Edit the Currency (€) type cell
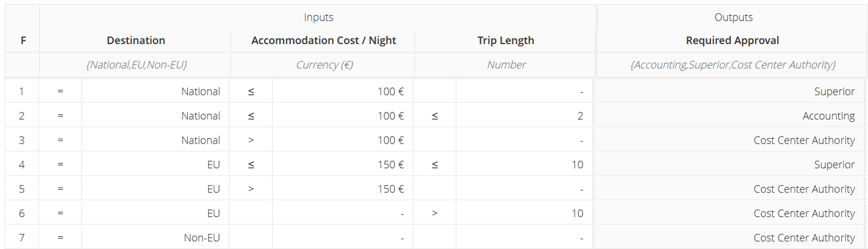Image resolution: width=868 pixels, height=249 pixels. click(x=324, y=65)
